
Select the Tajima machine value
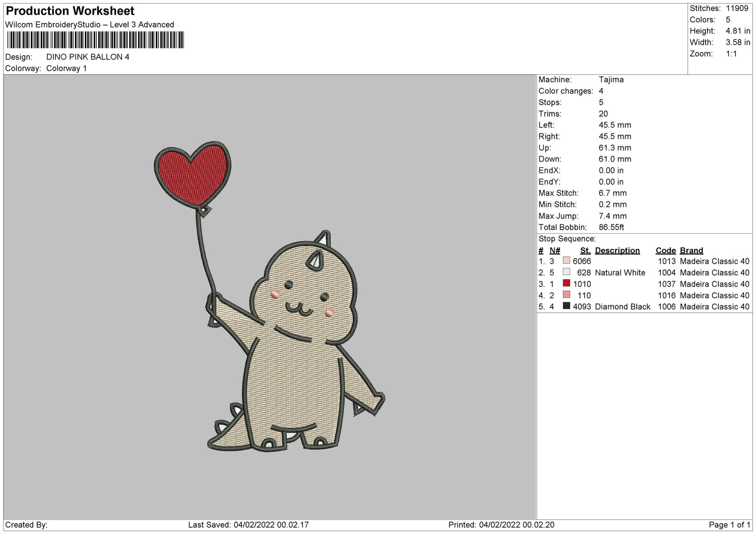pyautogui.click(x=611, y=79)
